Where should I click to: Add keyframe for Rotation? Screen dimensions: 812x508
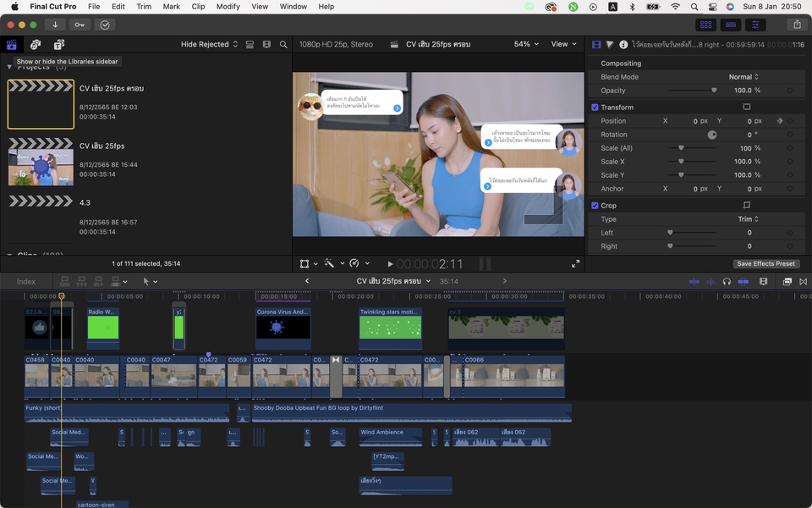tap(790, 135)
